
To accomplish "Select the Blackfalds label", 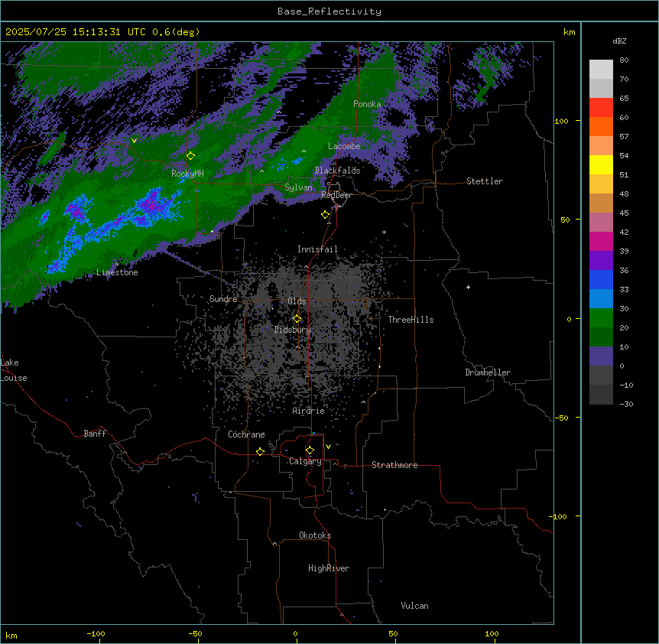I will (337, 171).
